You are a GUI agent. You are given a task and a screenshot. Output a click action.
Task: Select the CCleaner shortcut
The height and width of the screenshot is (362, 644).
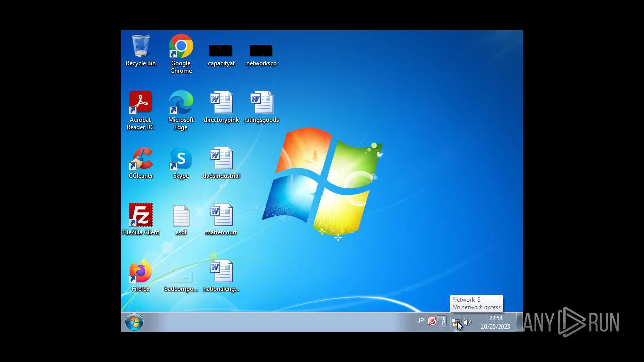[141, 163]
